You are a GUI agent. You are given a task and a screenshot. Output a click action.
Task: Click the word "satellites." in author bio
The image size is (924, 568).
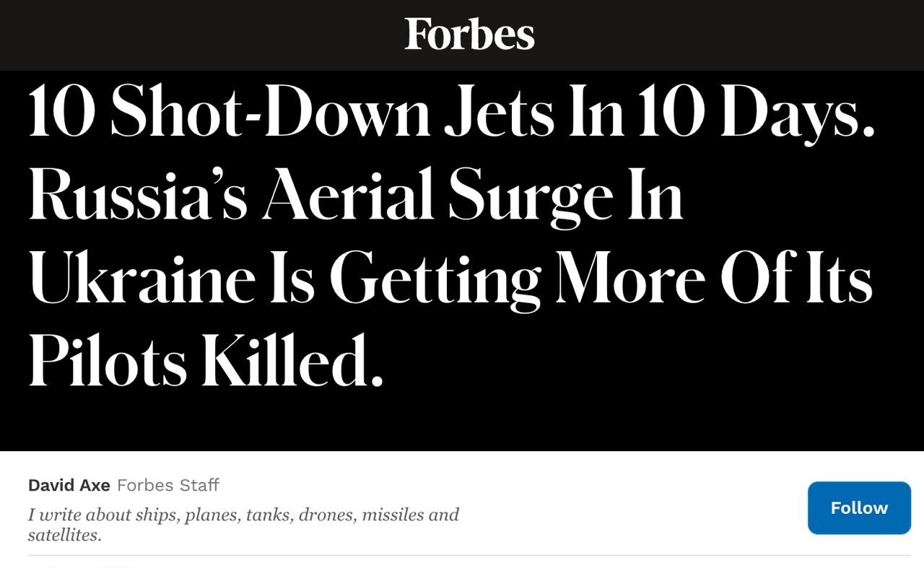[65, 536]
